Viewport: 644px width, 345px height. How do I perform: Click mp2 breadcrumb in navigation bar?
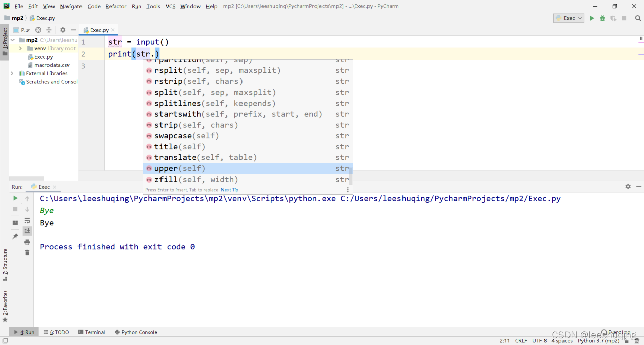(x=14, y=18)
